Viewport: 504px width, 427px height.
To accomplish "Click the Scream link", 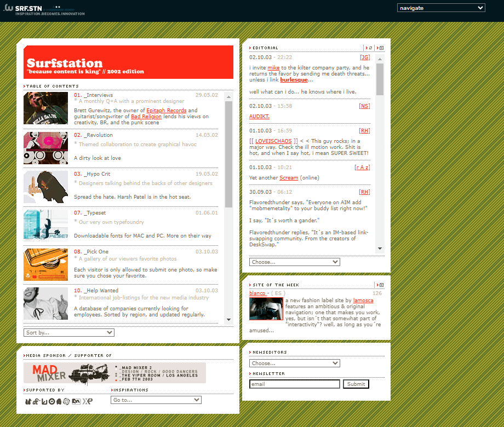I will click(289, 178).
